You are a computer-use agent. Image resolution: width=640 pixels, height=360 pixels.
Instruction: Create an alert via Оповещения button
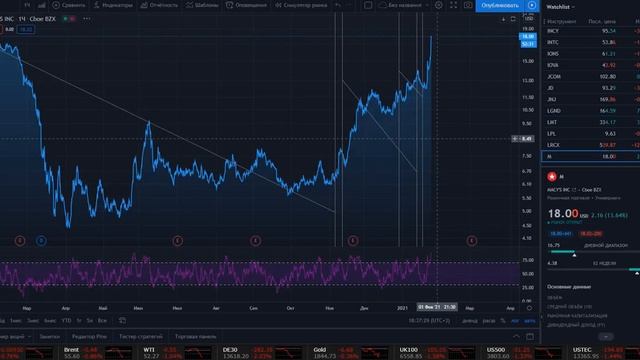tap(247, 5)
